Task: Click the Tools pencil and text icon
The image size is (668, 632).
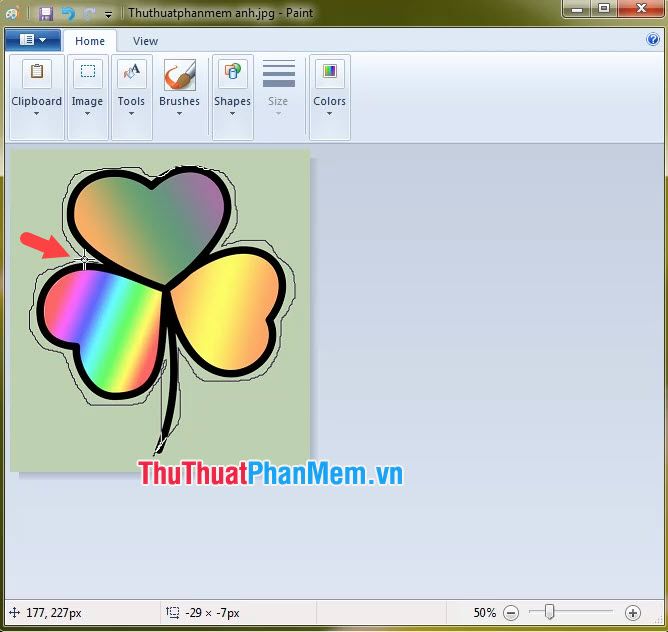Action: pyautogui.click(x=132, y=72)
